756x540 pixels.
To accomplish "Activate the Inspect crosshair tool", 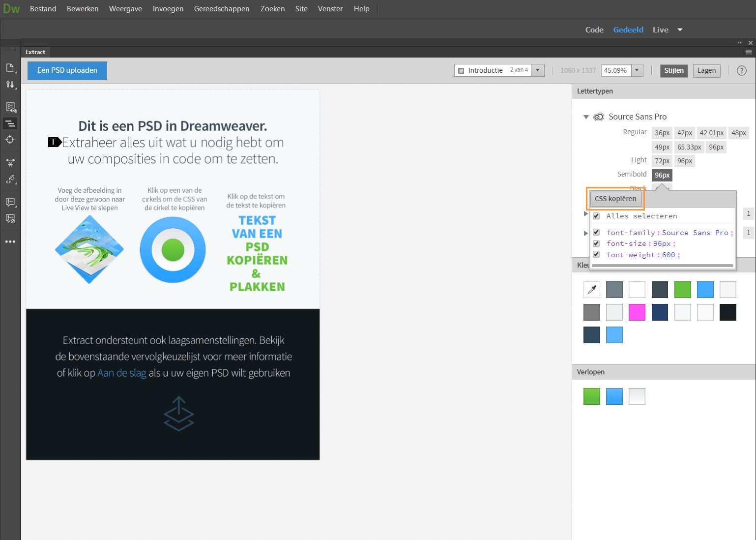I will tap(10, 140).
